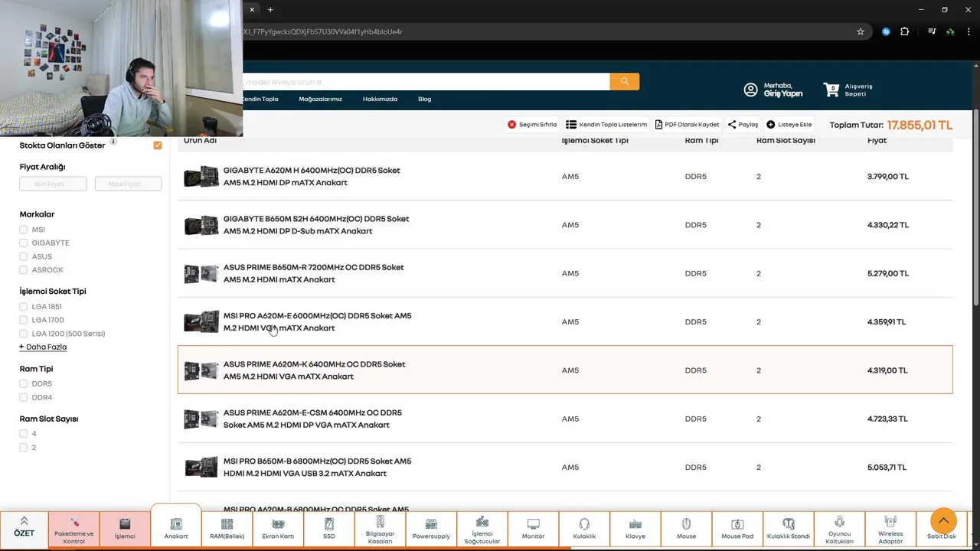
Task: Click PDF Olarak Kaydet button
Action: [687, 124]
